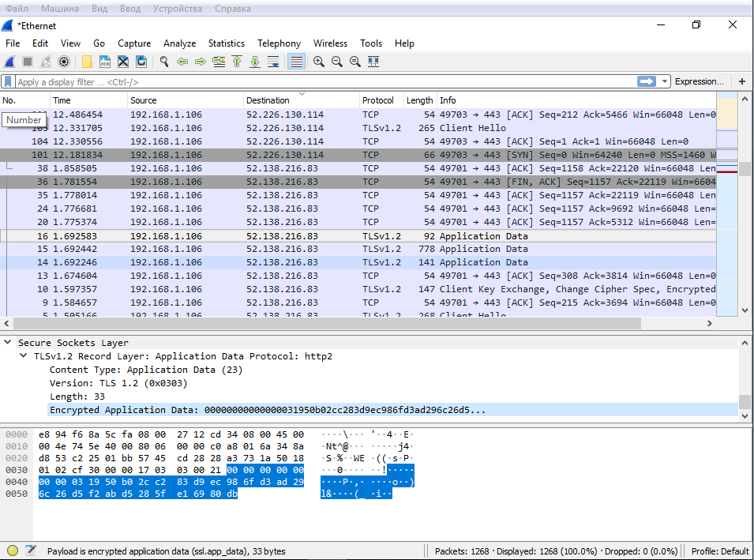Click the intelligent scrollbar minimap
The height and width of the screenshot is (560, 754).
point(727,204)
